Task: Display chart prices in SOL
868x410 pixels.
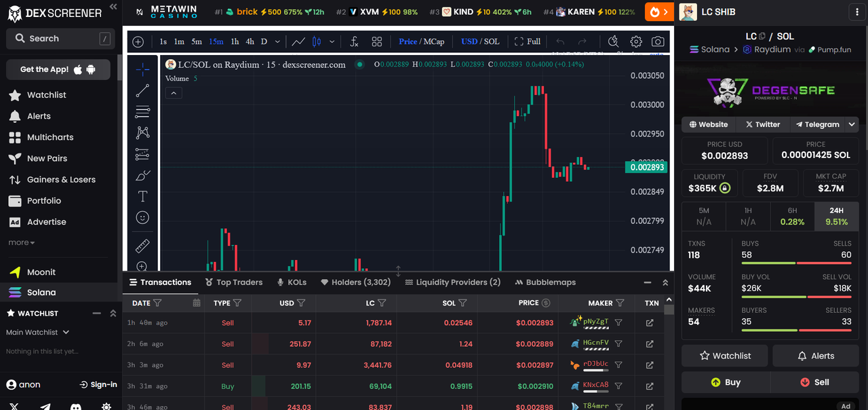Action: tap(492, 41)
